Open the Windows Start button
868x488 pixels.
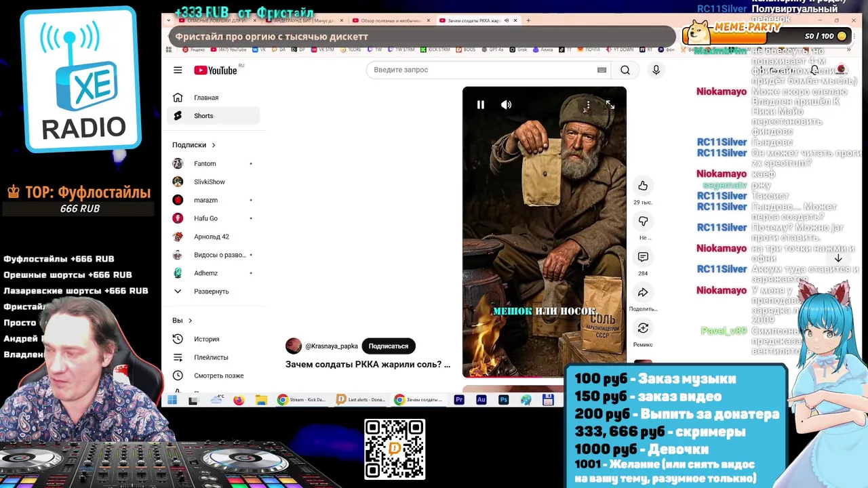[172, 400]
